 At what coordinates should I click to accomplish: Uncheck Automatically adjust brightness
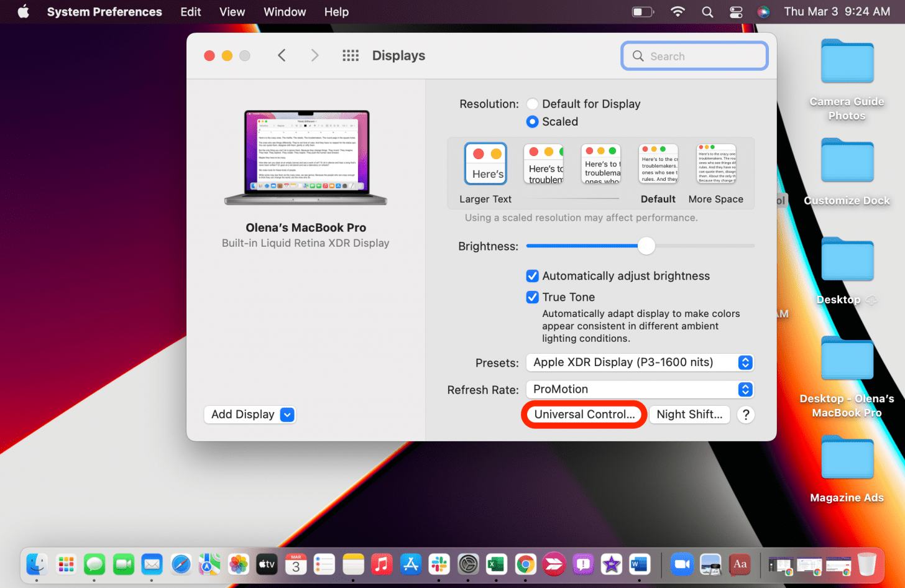pos(533,276)
